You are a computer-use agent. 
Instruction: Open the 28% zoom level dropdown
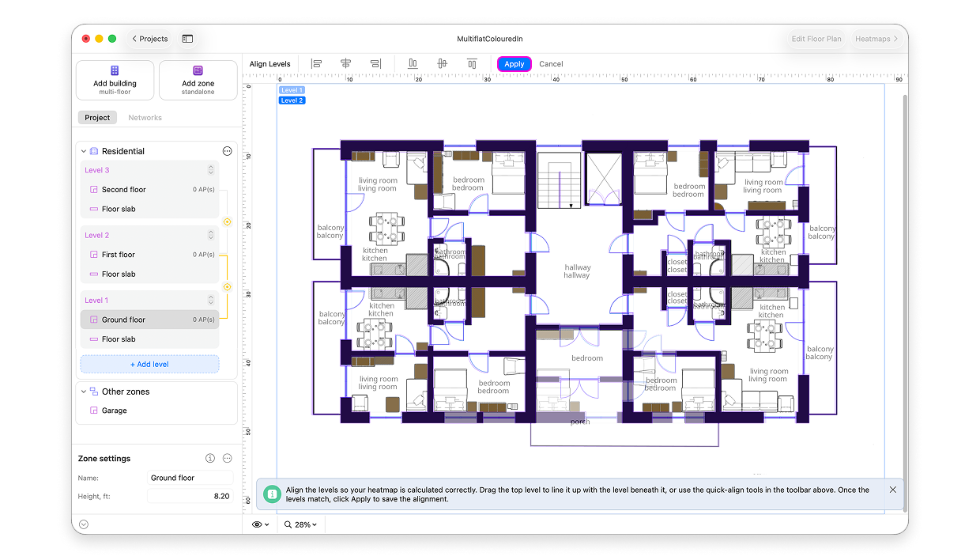coord(301,524)
